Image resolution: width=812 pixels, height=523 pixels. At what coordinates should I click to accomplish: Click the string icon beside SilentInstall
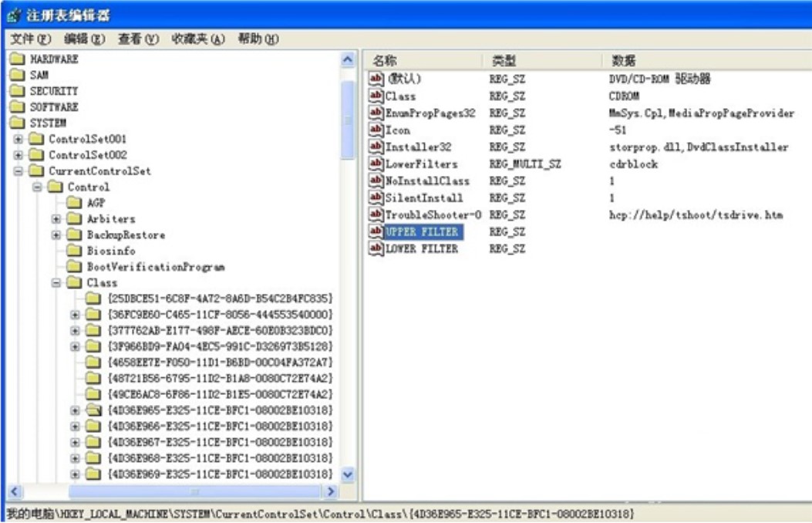376,197
